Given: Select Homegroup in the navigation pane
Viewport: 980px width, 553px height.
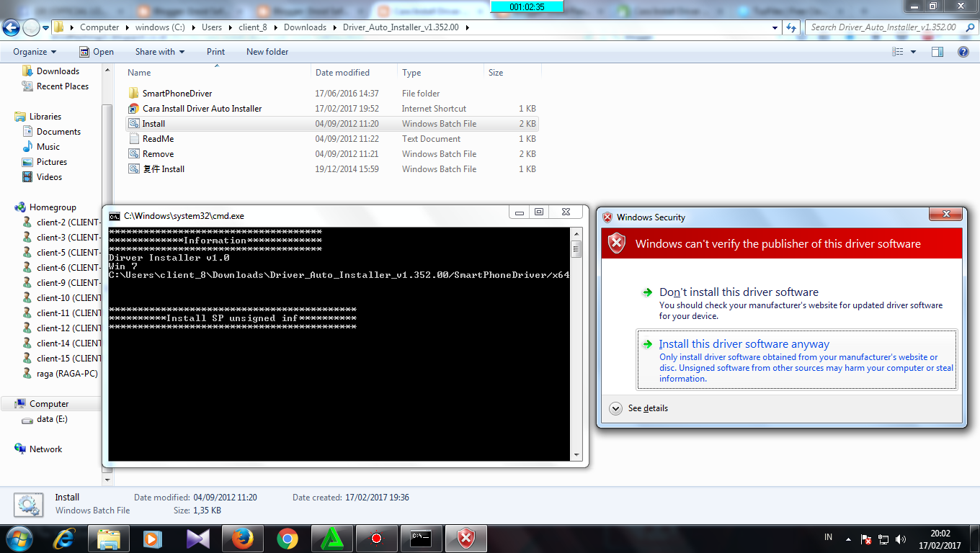Looking at the screenshot, I should (x=53, y=207).
